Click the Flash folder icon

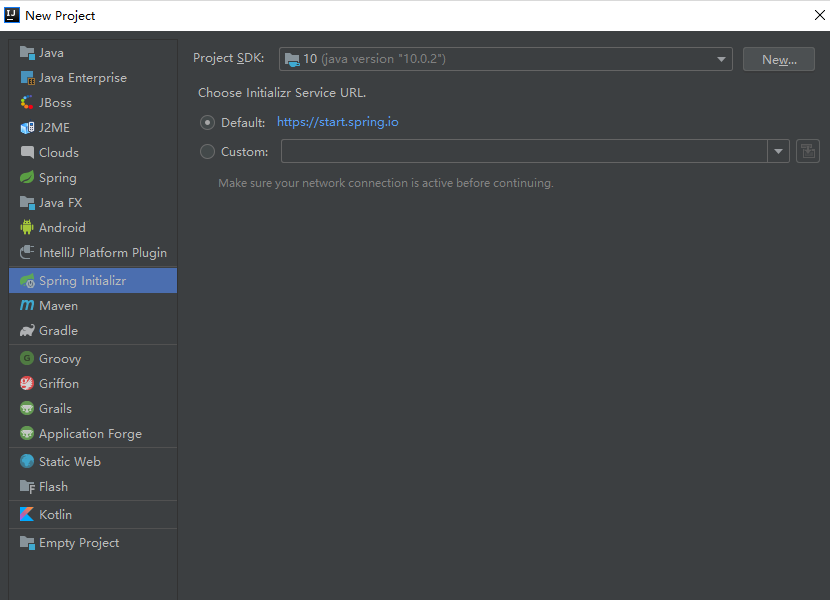(x=27, y=486)
